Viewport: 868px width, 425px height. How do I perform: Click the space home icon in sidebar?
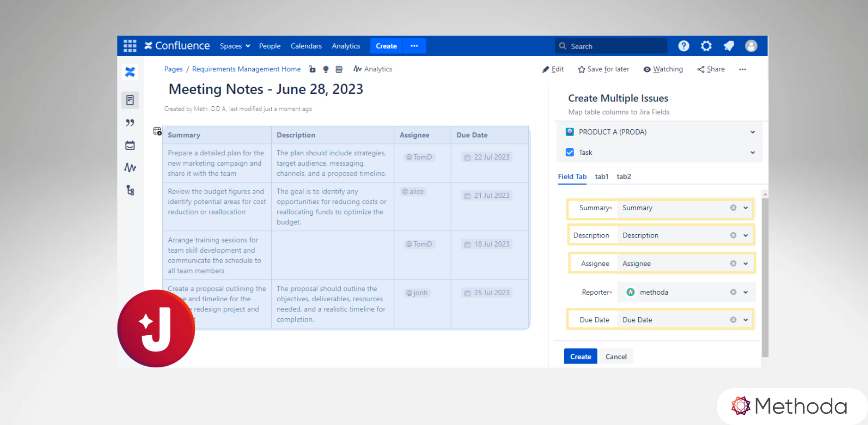(130, 72)
